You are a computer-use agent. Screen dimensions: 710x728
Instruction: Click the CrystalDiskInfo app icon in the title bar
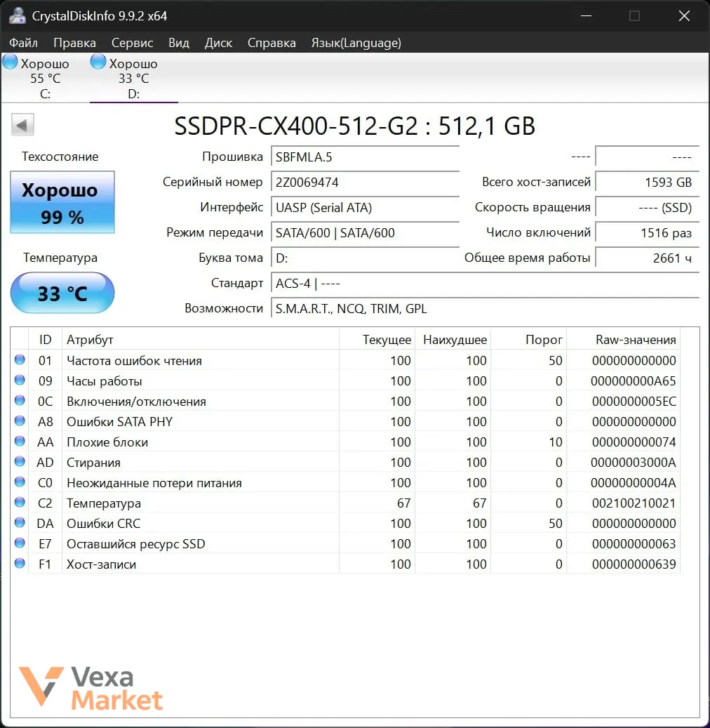(17, 15)
